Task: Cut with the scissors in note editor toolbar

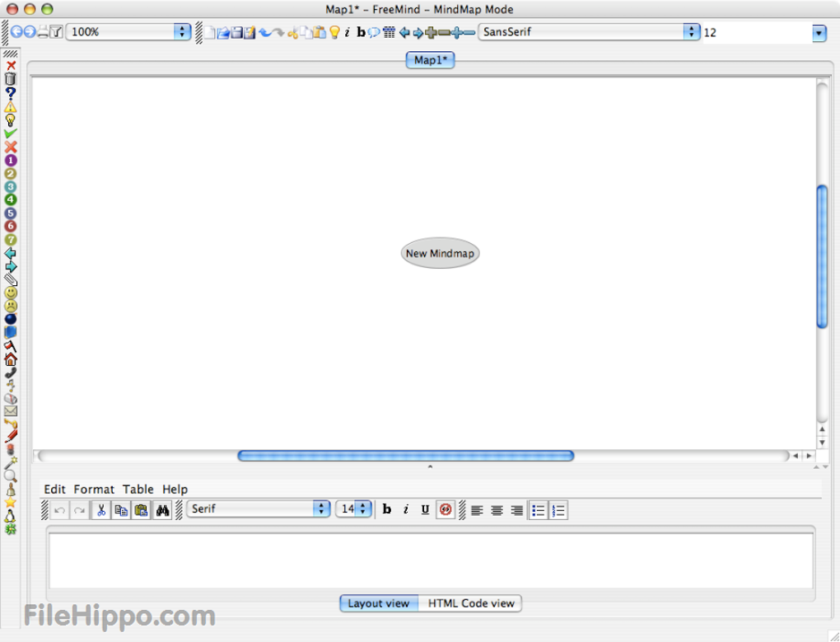Action: click(x=100, y=510)
